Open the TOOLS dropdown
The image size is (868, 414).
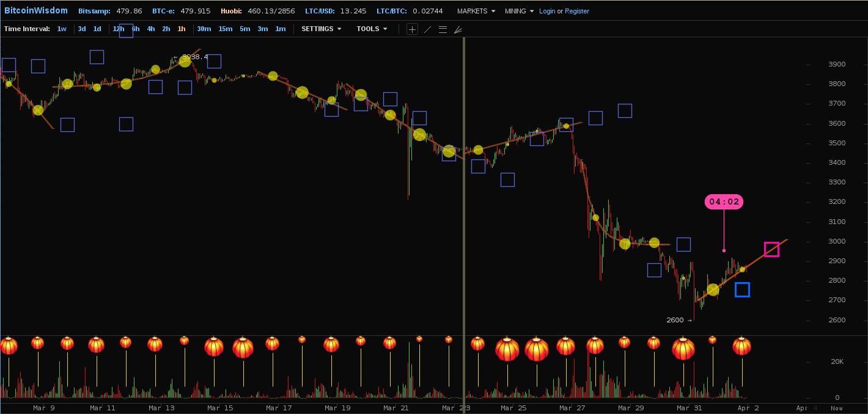click(x=372, y=29)
